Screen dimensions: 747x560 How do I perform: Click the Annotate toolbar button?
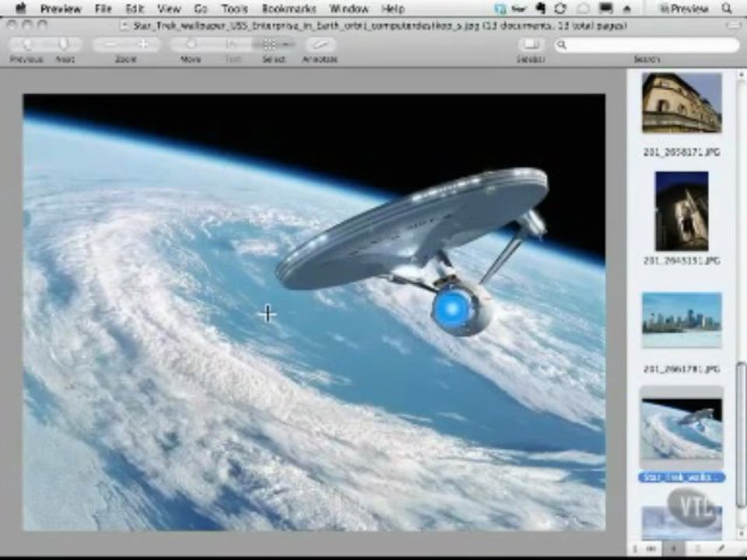(320, 44)
